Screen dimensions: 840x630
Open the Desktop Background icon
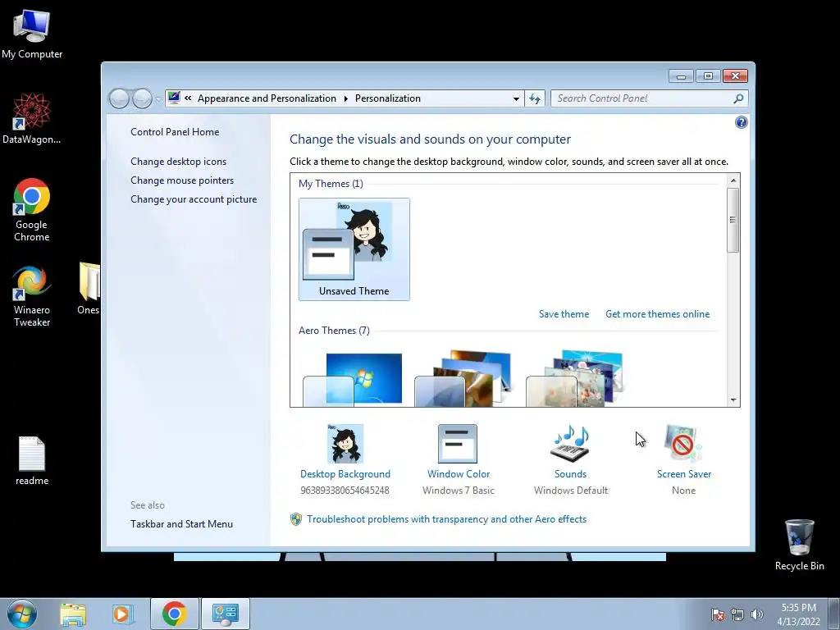tap(345, 444)
